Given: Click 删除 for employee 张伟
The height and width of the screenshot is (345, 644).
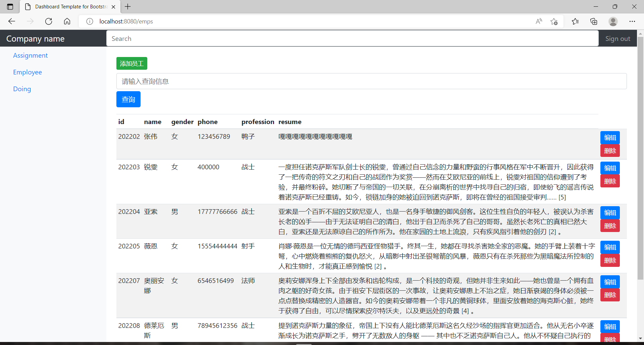Looking at the screenshot, I should pyautogui.click(x=610, y=151).
